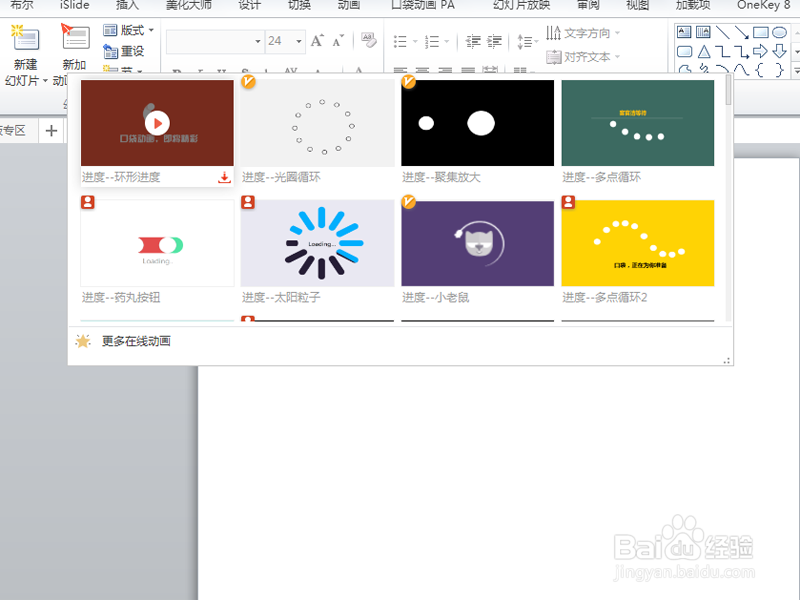Open the iSlide ribbon tab
Image resolution: width=800 pixels, height=600 pixels.
coord(74,5)
